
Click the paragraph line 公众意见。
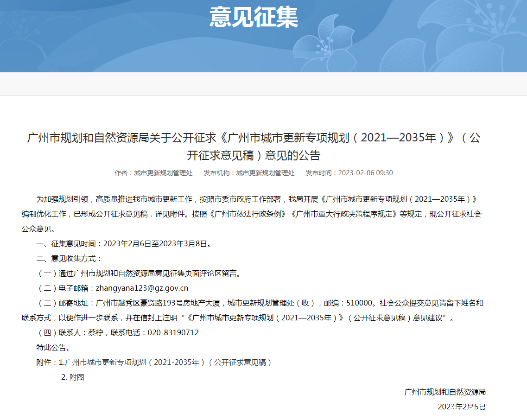(38, 229)
